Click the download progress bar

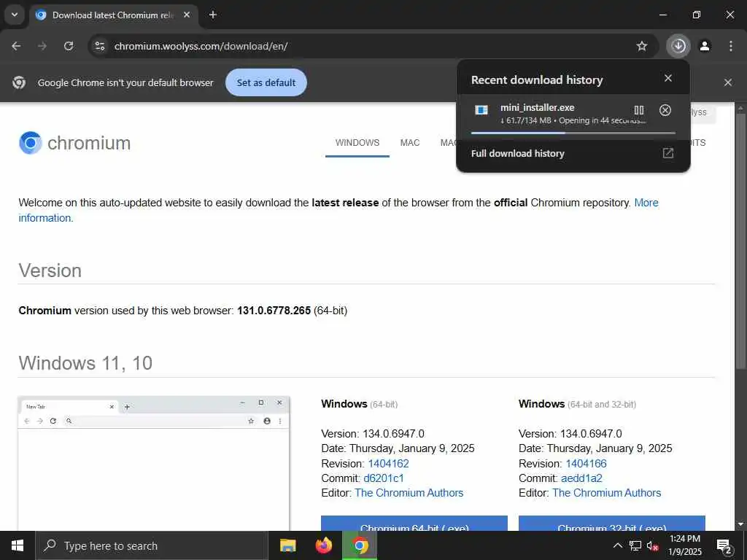tap(573, 133)
